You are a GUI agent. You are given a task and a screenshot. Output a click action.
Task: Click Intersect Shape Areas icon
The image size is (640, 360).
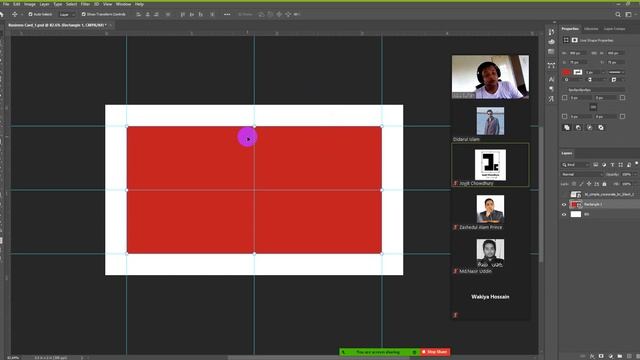coord(589,128)
